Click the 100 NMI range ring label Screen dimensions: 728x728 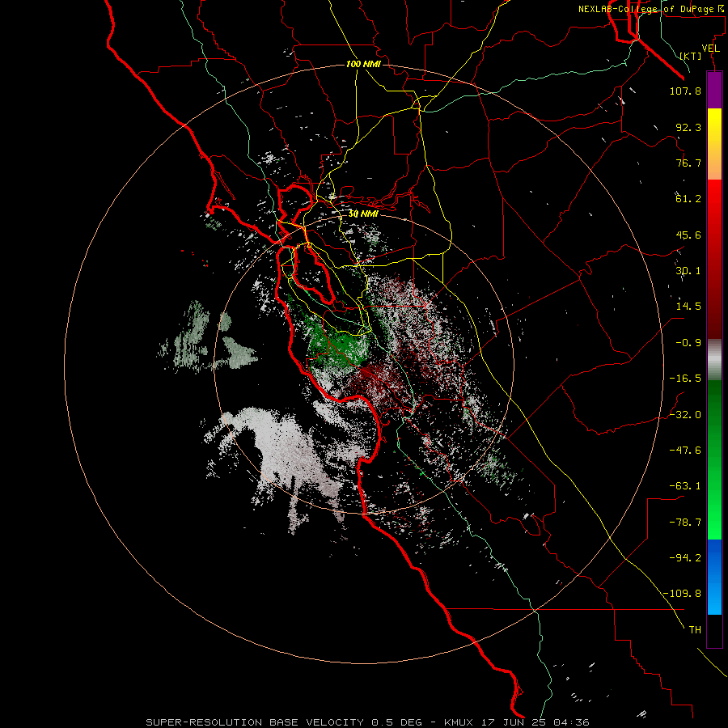(363, 64)
